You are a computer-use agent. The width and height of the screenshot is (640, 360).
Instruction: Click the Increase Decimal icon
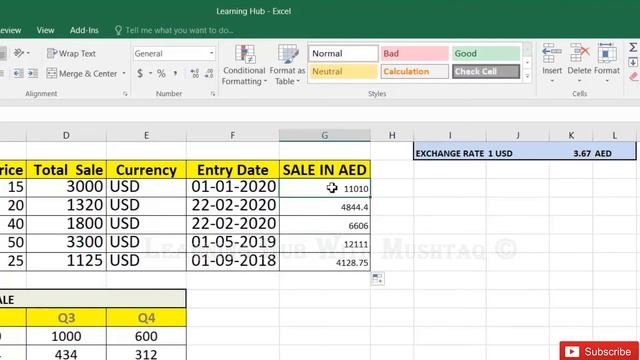pos(195,73)
